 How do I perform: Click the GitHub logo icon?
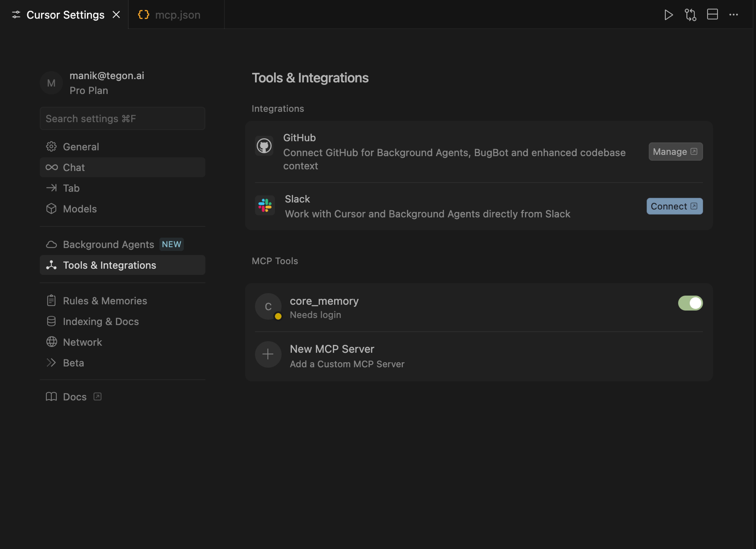point(264,146)
